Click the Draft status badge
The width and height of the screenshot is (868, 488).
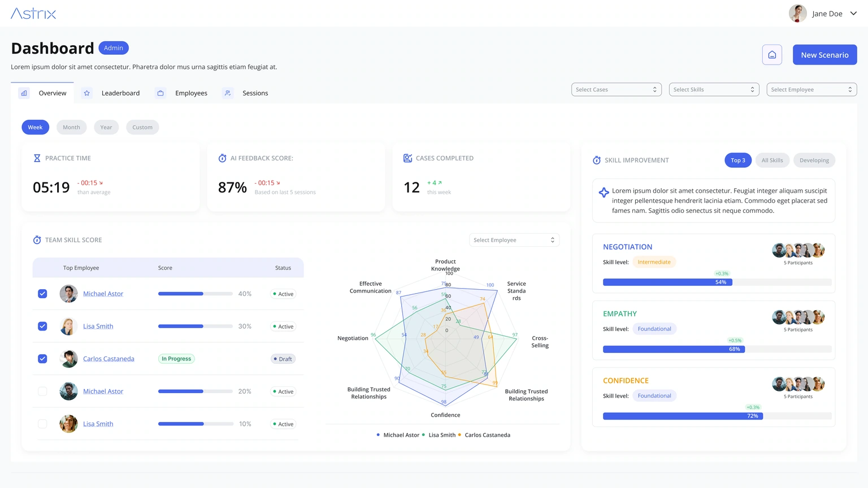(283, 359)
